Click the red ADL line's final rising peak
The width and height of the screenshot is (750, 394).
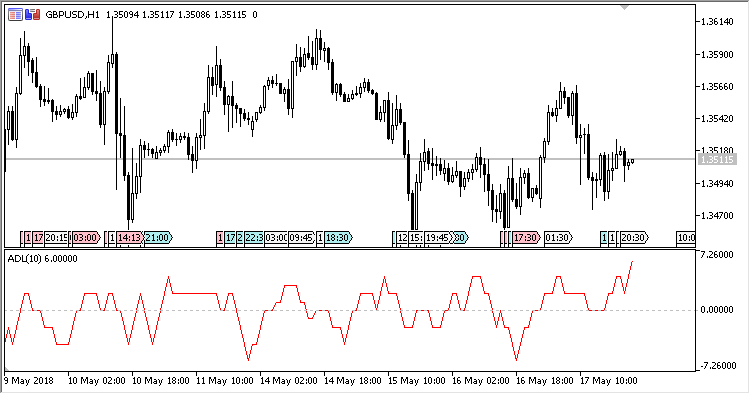(x=632, y=262)
